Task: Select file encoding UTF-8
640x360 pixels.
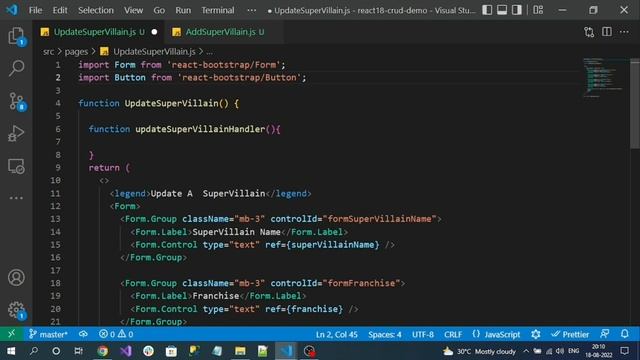Action: point(423,334)
